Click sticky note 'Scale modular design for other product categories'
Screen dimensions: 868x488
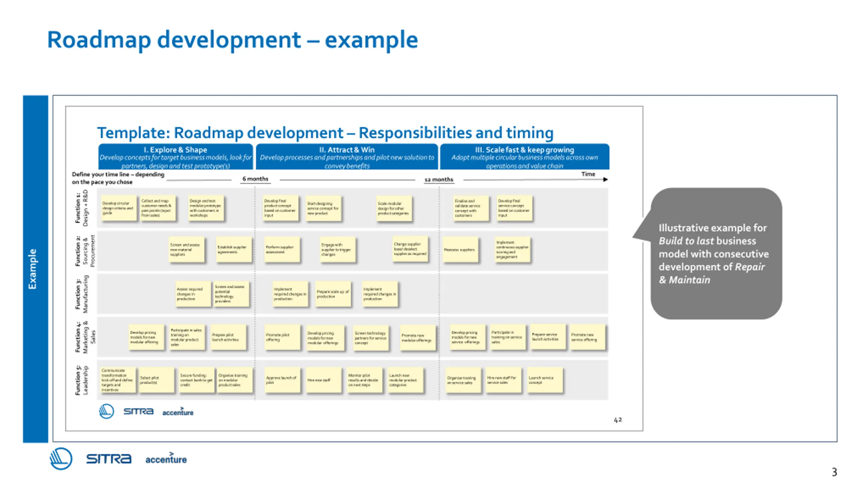tap(394, 208)
